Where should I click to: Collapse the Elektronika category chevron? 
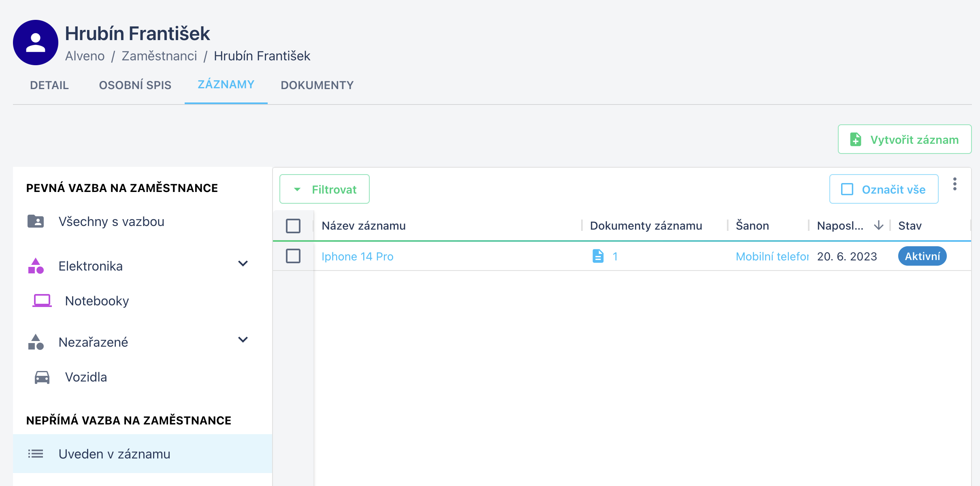click(243, 264)
